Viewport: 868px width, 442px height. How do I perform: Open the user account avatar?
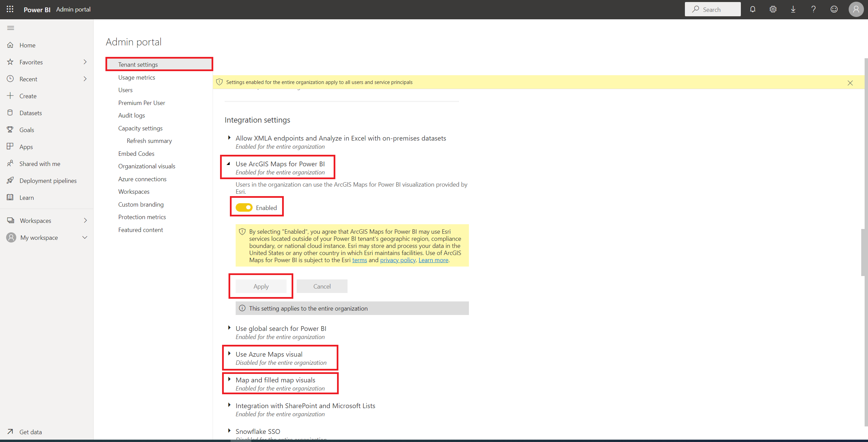pos(856,9)
